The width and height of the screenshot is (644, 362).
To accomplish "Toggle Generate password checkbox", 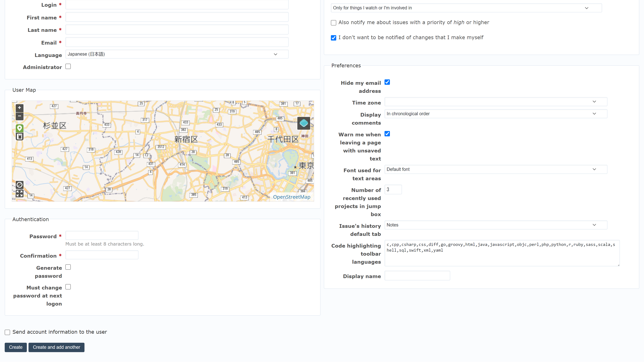I will (68, 267).
